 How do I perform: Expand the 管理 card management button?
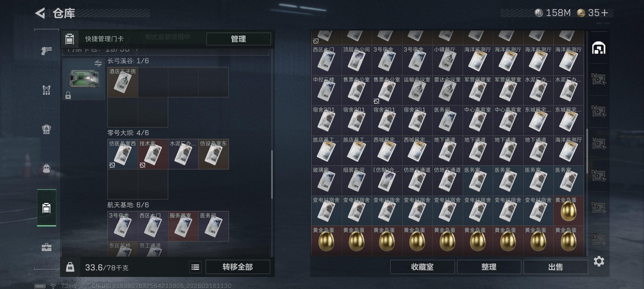pyautogui.click(x=239, y=39)
